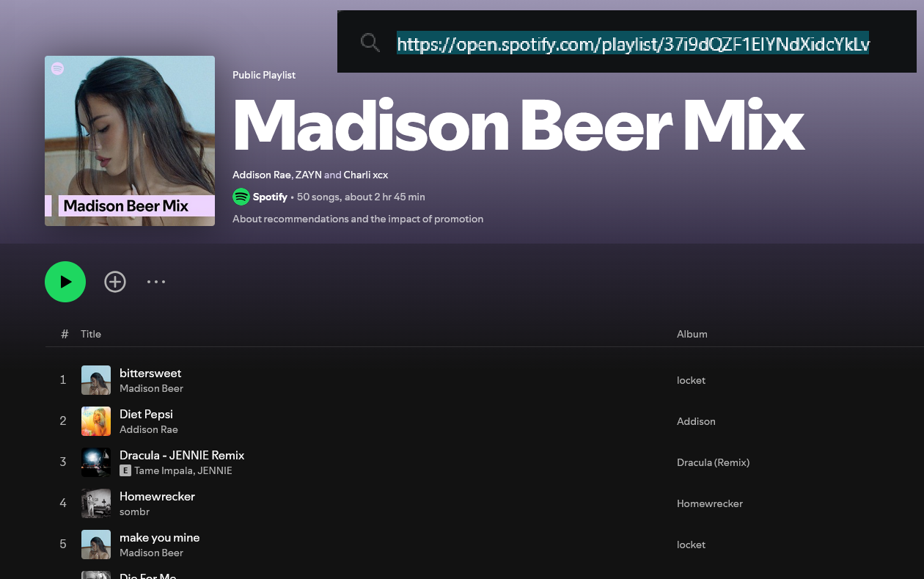This screenshot has width=924, height=579.
Task: Click the explicit E badge on Dracula
Action: [125, 470]
